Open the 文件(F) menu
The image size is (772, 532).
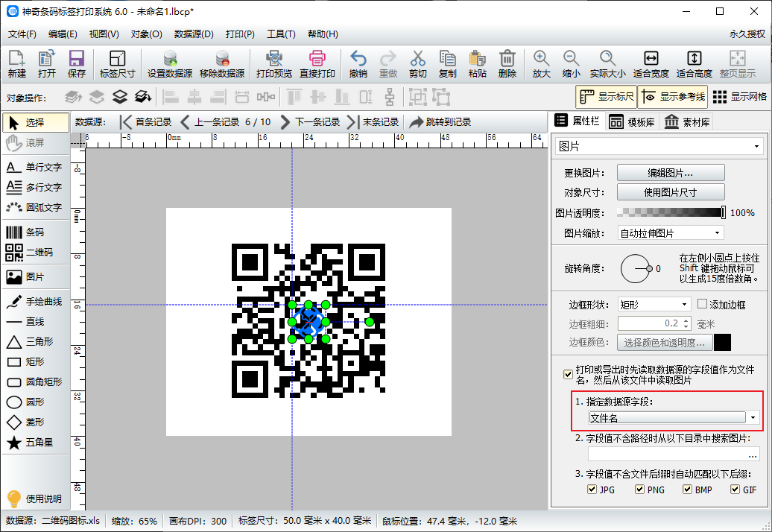pyautogui.click(x=22, y=34)
